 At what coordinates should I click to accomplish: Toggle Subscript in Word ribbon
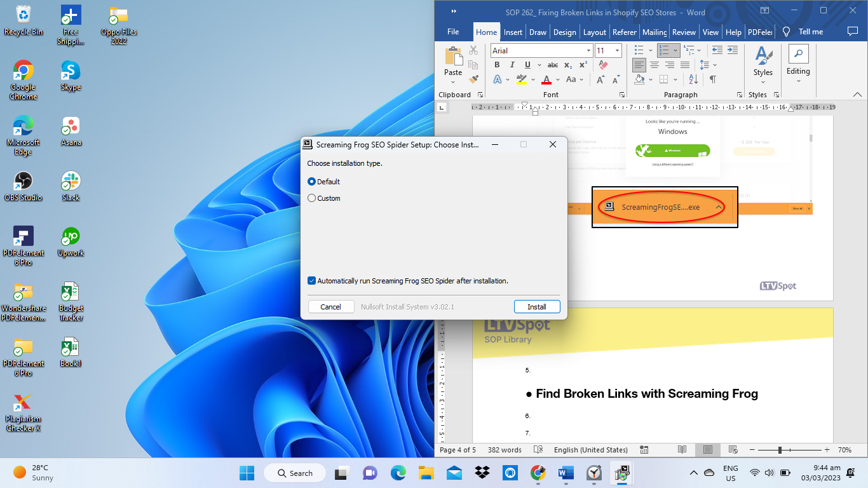(x=568, y=65)
